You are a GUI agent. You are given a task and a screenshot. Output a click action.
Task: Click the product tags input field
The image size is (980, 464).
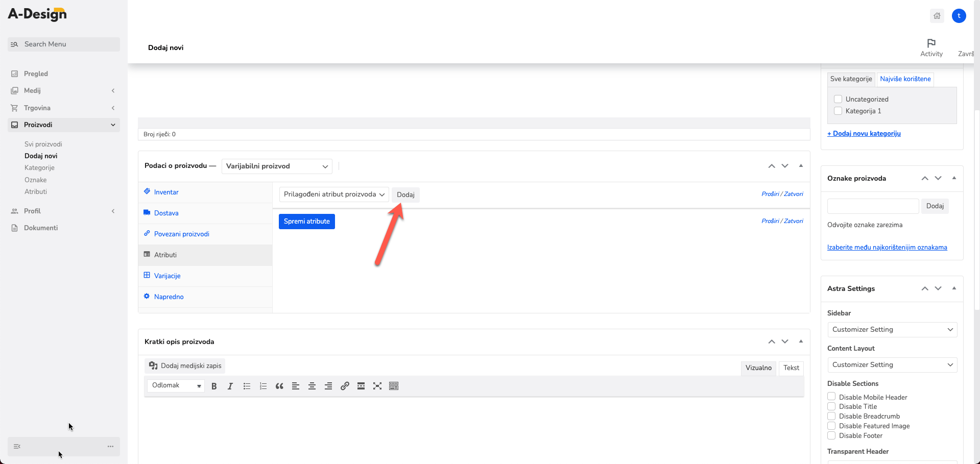873,206
